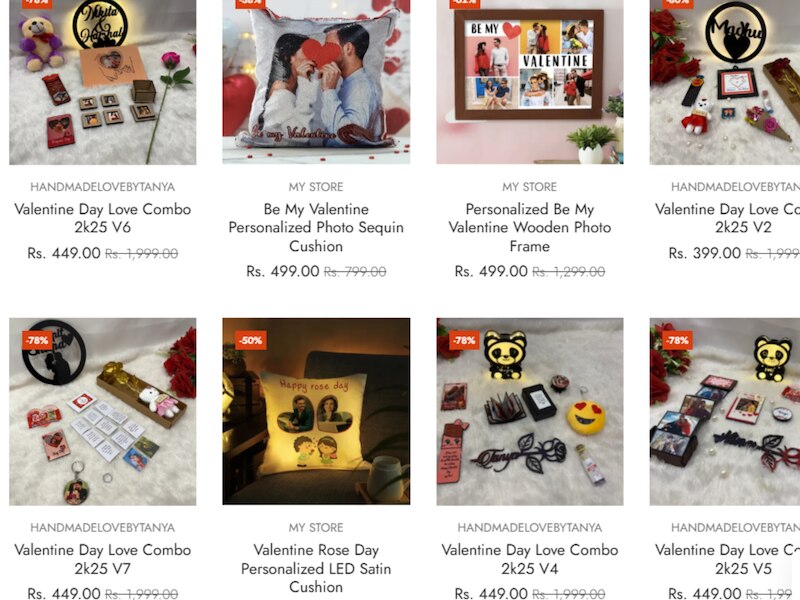Open the sequin cushion product photo
This screenshot has height=600, width=800.
tap(316, 82)
